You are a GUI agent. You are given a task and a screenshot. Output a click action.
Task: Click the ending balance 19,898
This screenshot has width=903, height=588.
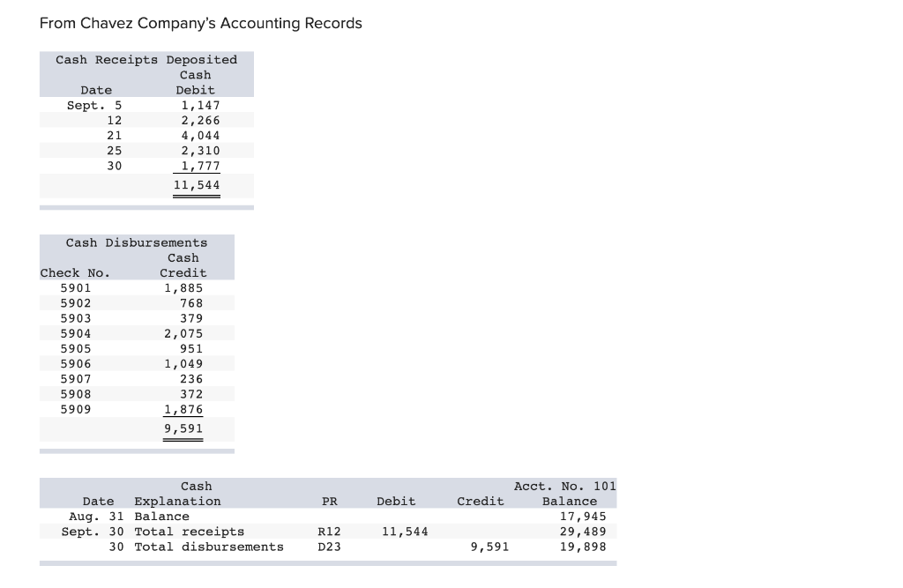[583, 547]
